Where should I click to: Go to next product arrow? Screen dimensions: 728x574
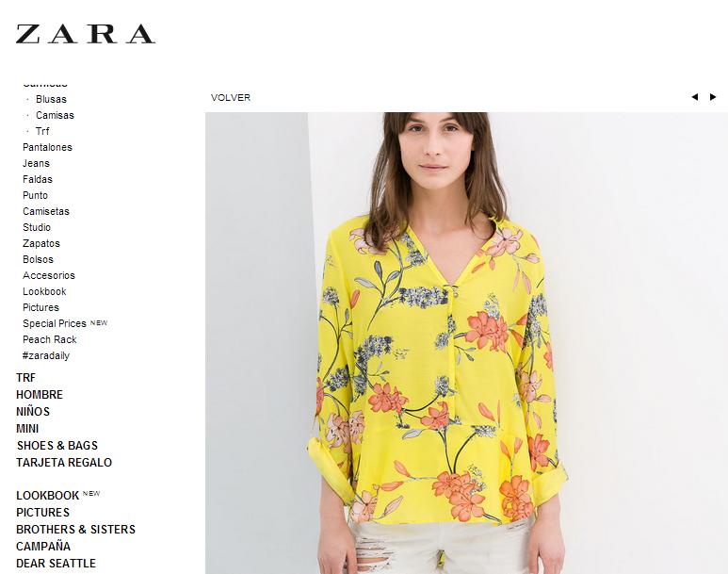click(x=713, y=97)
